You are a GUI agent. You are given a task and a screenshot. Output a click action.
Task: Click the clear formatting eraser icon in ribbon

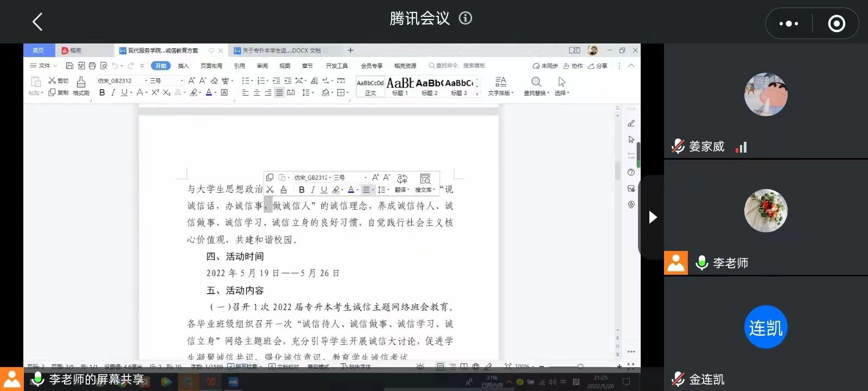click(214, 80)
